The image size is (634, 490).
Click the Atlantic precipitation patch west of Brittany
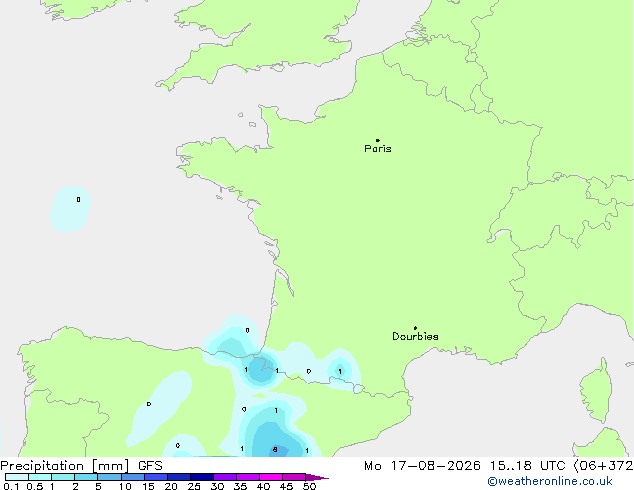[70, 209]
